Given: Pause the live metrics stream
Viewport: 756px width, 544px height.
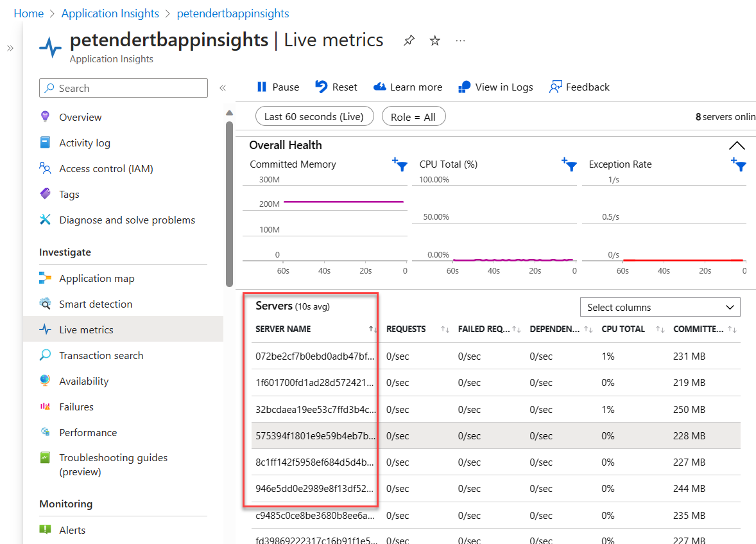Looking at the screenshot, I should pyautogui.click(x=278, y=87).
